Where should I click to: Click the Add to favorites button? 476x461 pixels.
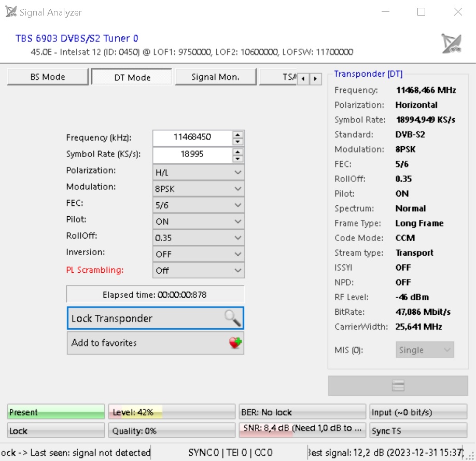pos(156,343)
